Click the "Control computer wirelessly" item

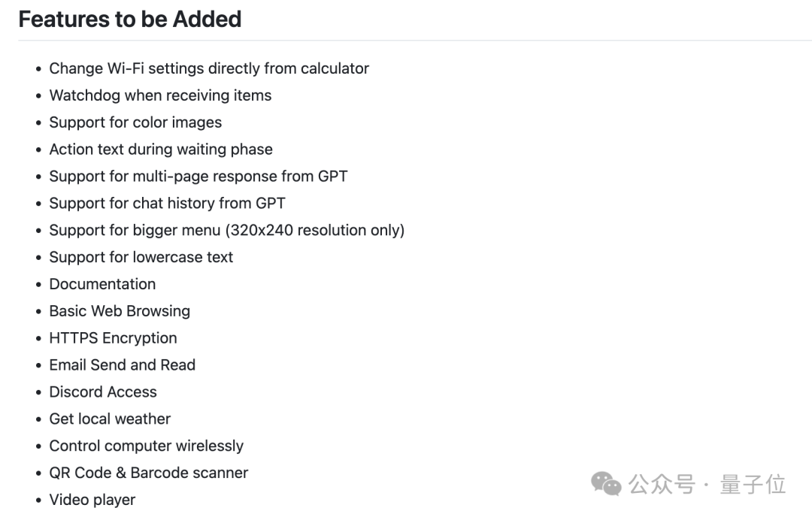point(146,446)
